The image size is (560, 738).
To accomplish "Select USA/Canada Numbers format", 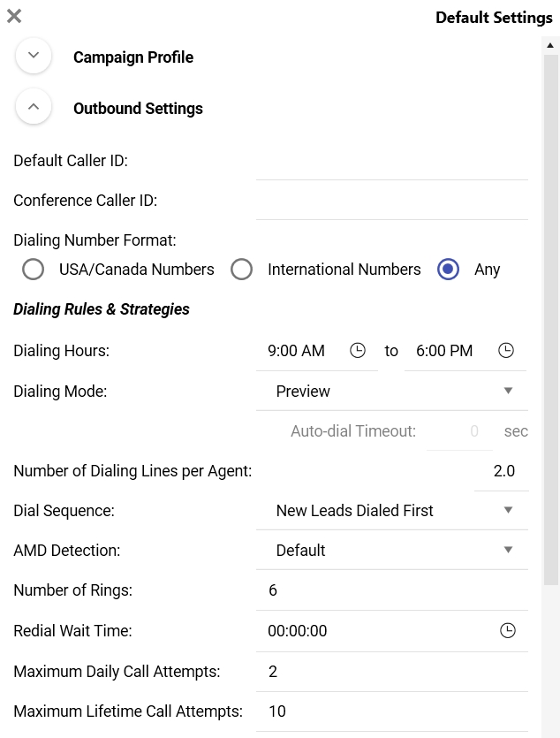I will (x=34, y=270).
